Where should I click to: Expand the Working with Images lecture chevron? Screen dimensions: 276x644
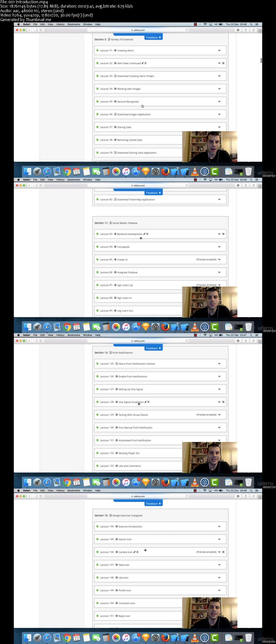[219, 89]
